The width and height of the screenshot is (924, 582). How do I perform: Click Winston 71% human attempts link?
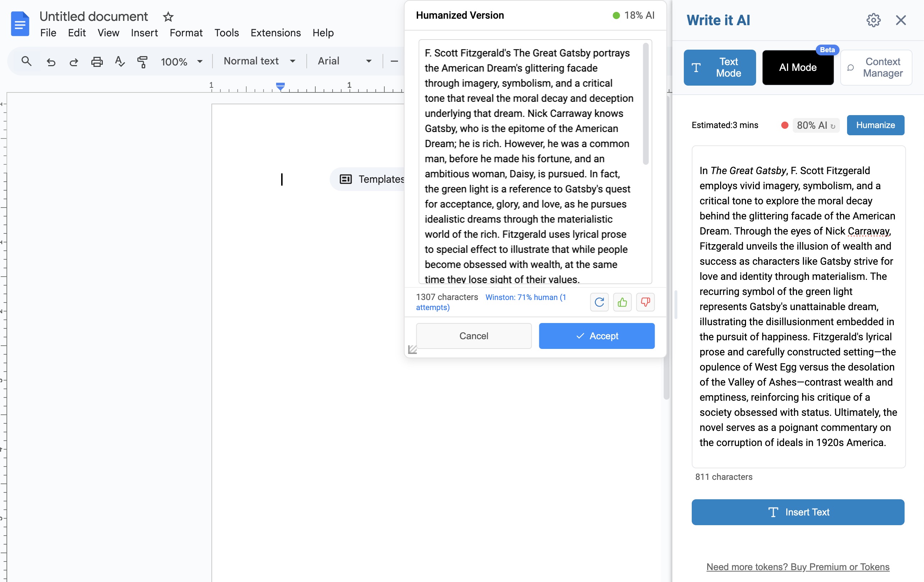(x=491, y=302)
